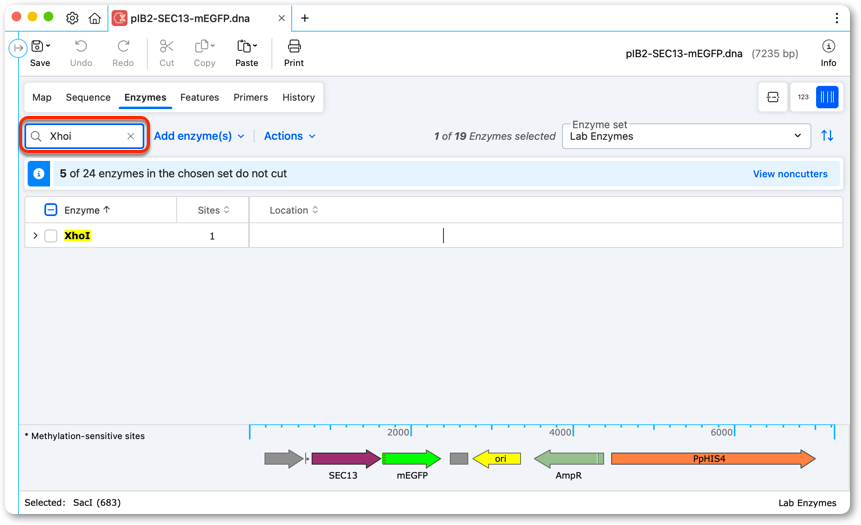Image resolution: width=861 pixels, height=525 pixels.
Task: Click the (7235 bp) length label
Action: pyautogui.click(x=775, y=53)
